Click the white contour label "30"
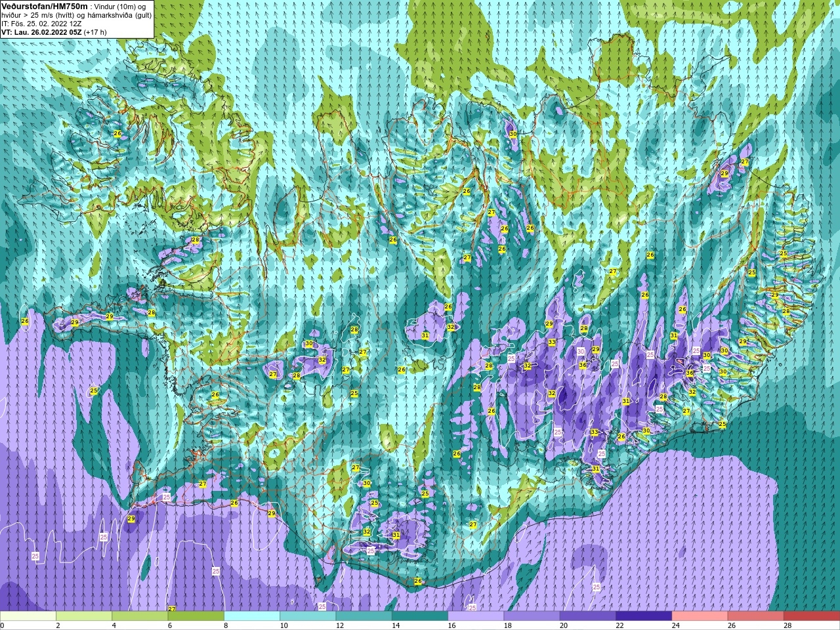The image size is (840, 630). point(581,352)
